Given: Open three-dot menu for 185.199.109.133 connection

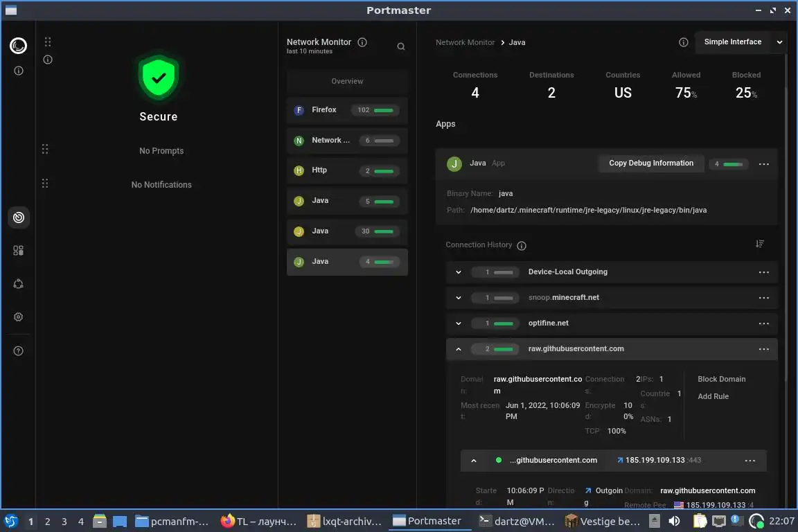Looking at the screenshot, I should [x=750, y=461].
